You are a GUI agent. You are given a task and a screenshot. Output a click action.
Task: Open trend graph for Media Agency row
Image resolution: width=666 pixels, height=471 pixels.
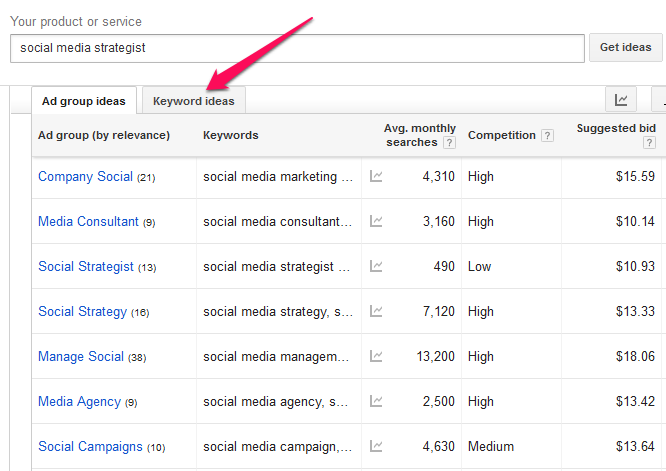pos(376,401)
